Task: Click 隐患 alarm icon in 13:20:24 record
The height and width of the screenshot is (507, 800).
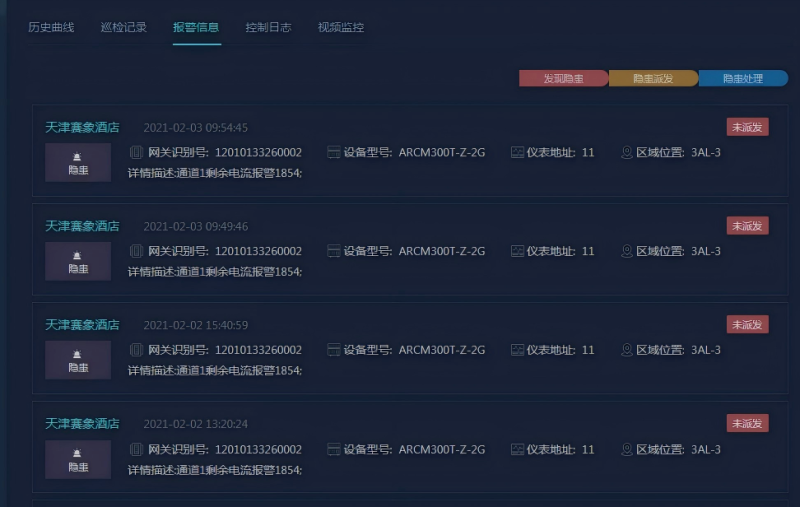Action: click(x=78, y=460)
